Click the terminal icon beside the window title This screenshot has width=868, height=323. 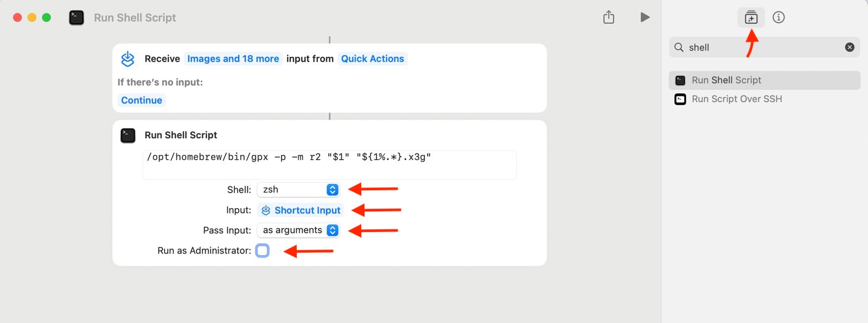pyautogui.click(x=76, y=17)
